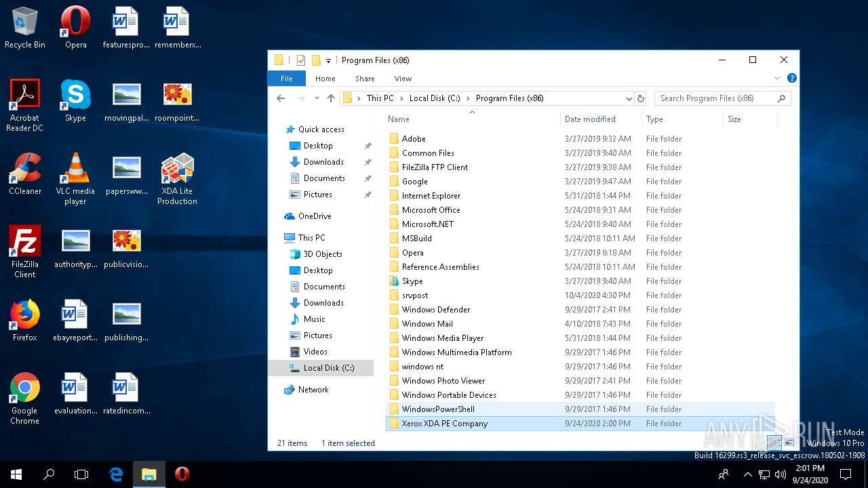The height and width of the screenshot is (488, 868).
Task: Click the Properties quick access toolbar icon
Action: (301, 60)
